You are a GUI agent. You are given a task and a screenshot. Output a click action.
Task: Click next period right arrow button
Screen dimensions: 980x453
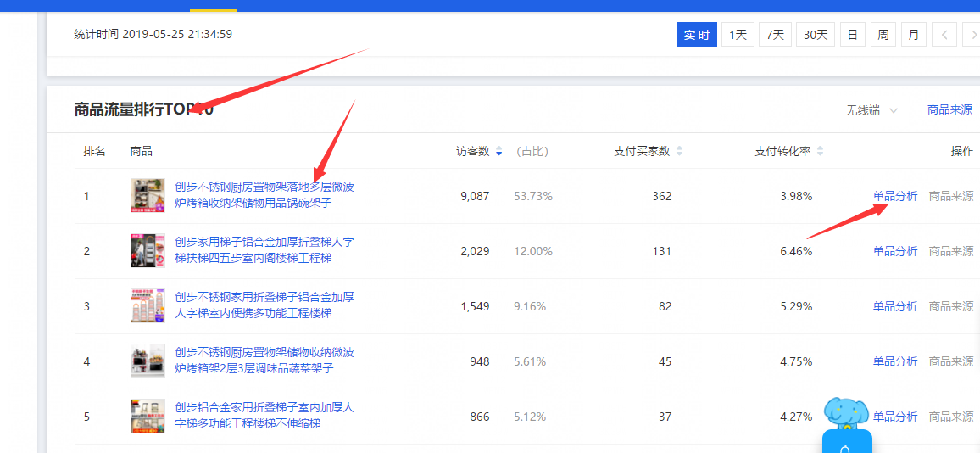(972, 35)
